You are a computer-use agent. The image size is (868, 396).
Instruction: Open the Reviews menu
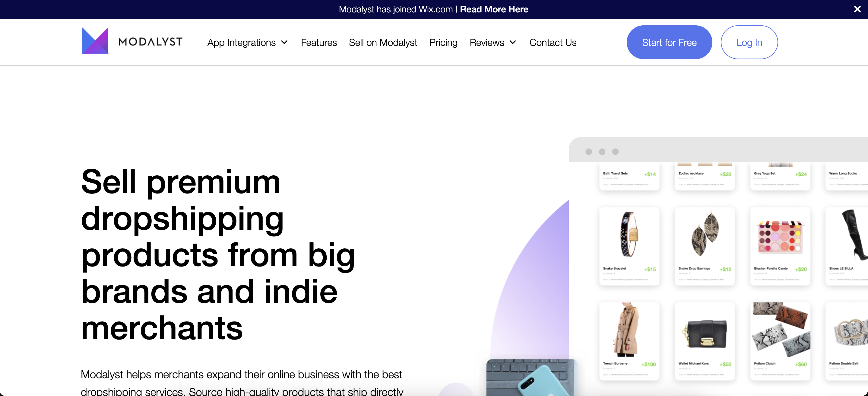(486, 43)
